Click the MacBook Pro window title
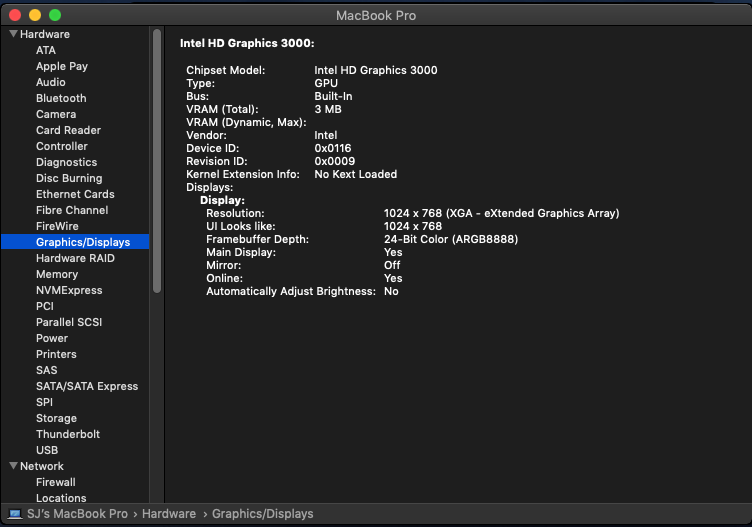 376,15
